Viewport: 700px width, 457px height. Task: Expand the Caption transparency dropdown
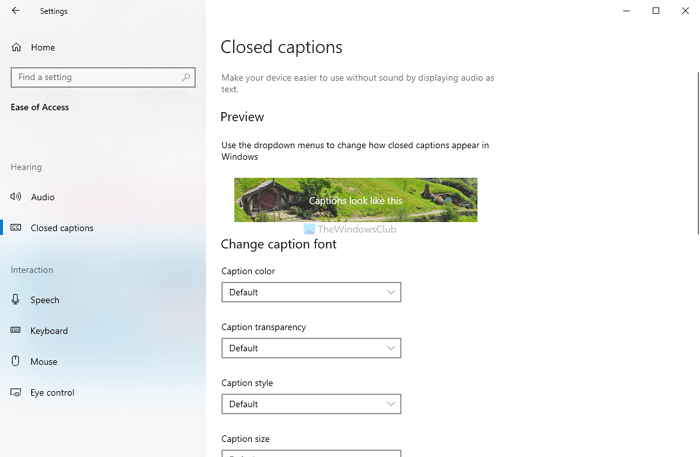(310, 348)
